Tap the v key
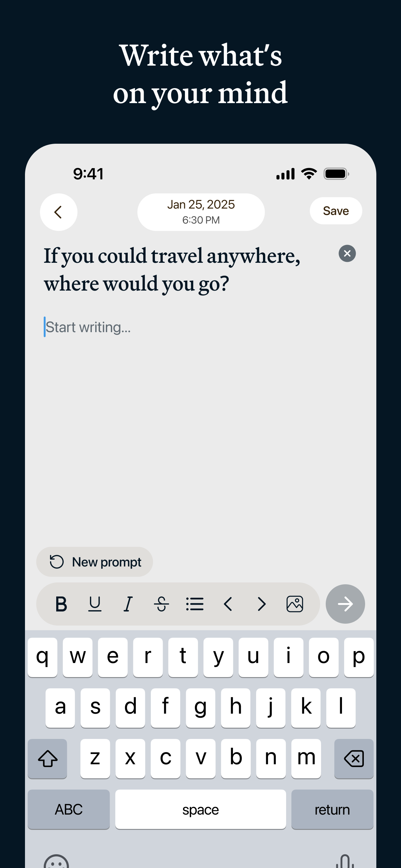 coord(200,759)
